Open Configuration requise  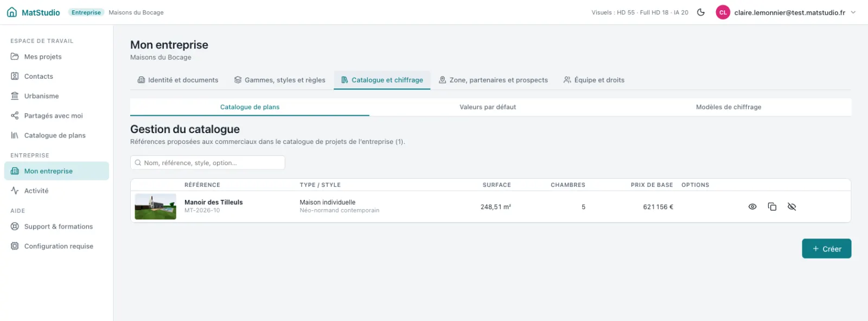56,246
